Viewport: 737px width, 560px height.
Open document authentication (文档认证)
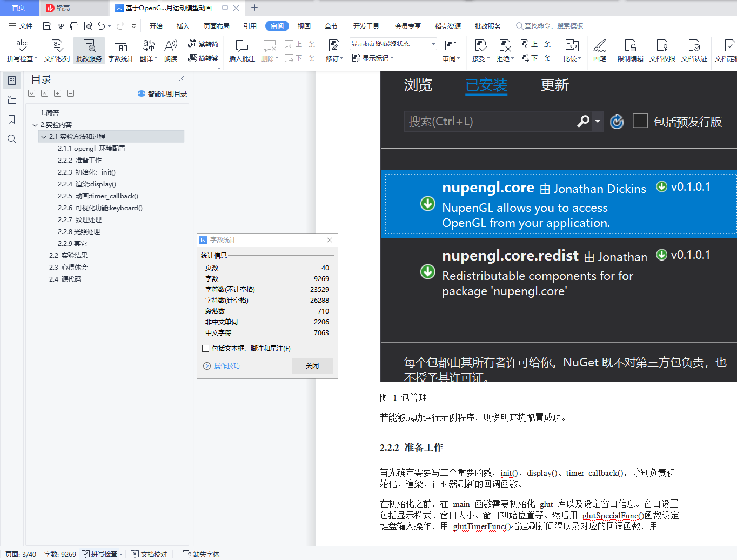(694, 51)
